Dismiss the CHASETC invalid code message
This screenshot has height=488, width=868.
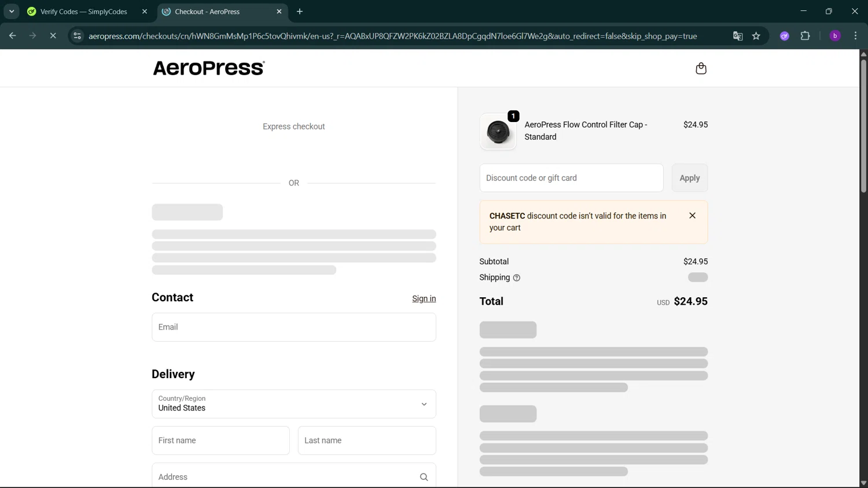(692, 216)
